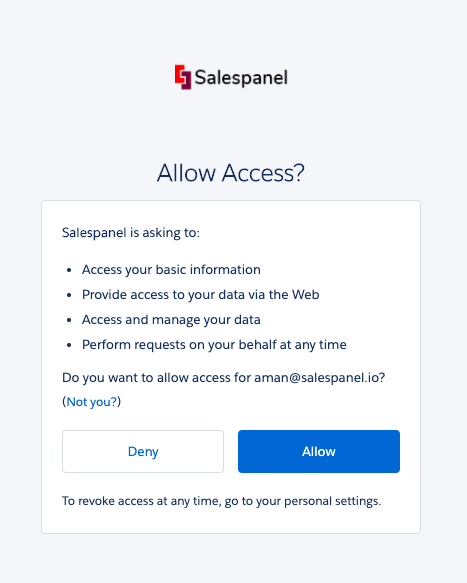This screenshot has width=467, height=583.
Task: Click the word "Web" in permissions list
Action: pyautogui.click(x=305, y=295)
